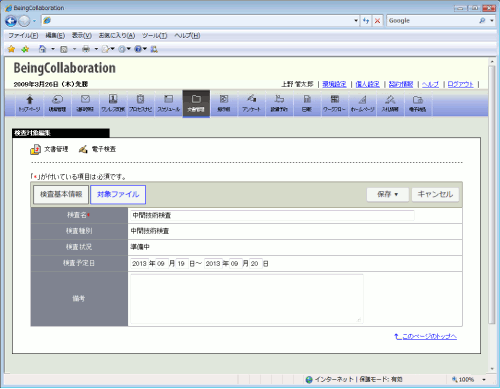500x389 pixels.
Task: Expand the 保存 dropdown button
Action: click(388, 194)
